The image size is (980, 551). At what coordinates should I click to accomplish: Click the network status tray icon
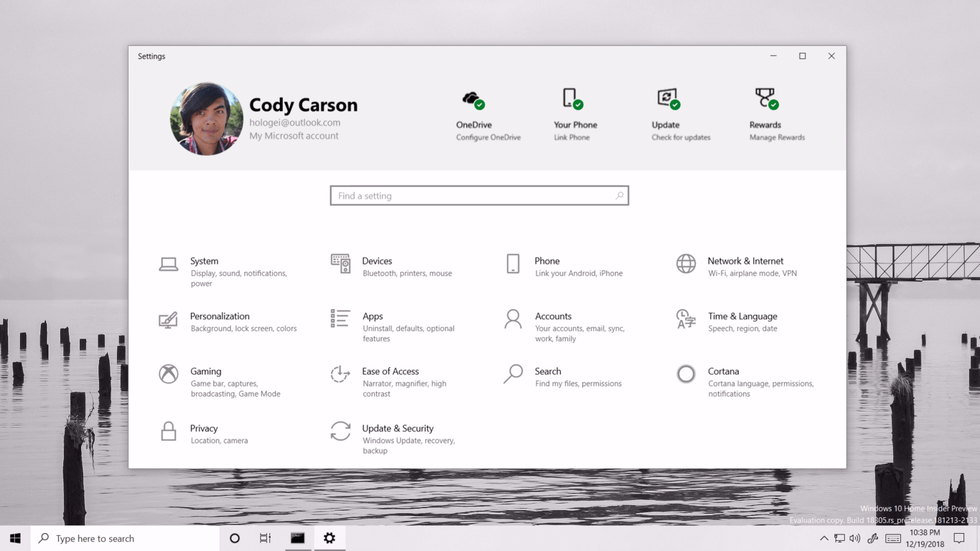coord(839,538)
